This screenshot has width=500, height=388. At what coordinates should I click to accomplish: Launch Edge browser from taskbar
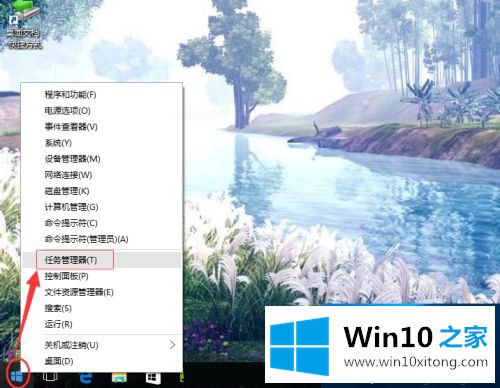[86, 377]
